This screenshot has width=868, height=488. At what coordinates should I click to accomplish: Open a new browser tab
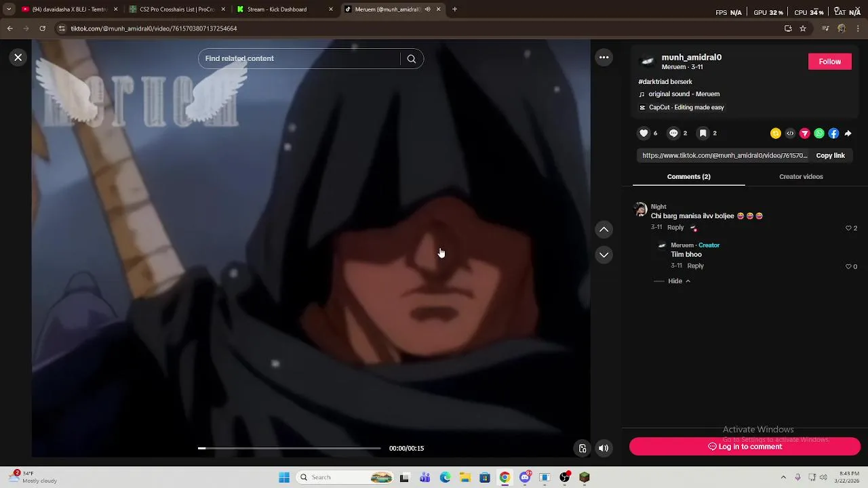pos(454,9)
